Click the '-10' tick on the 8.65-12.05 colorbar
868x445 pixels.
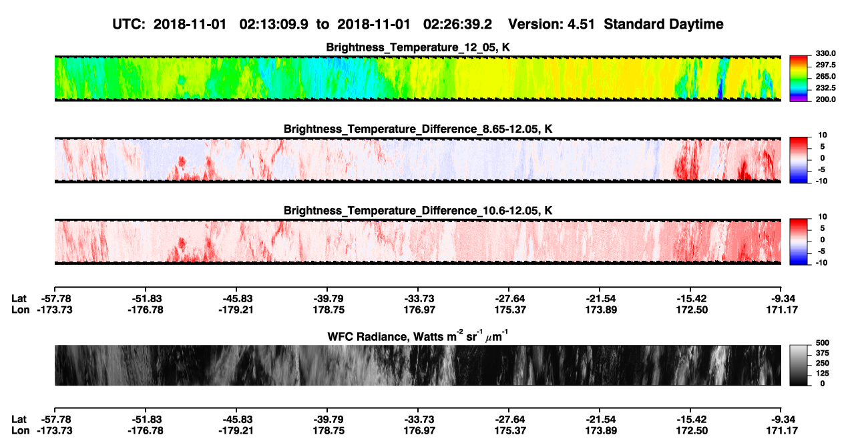point(821,181)
